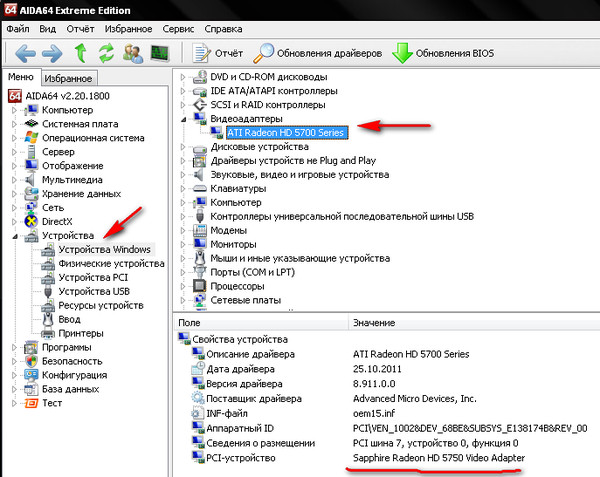This screenshot has height=477, width=600.
Task: Select Мыши и иные указывающие устройства
Action: [x=300, y=259]
